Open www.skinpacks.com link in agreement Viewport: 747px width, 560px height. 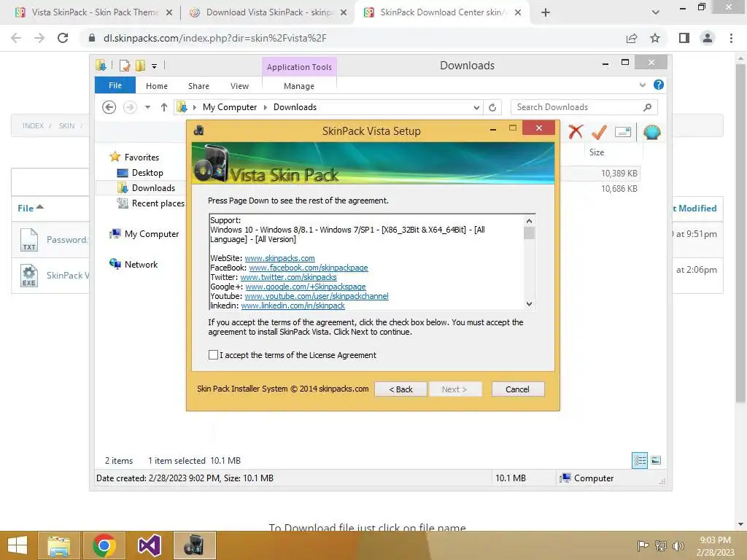point(279,258)
